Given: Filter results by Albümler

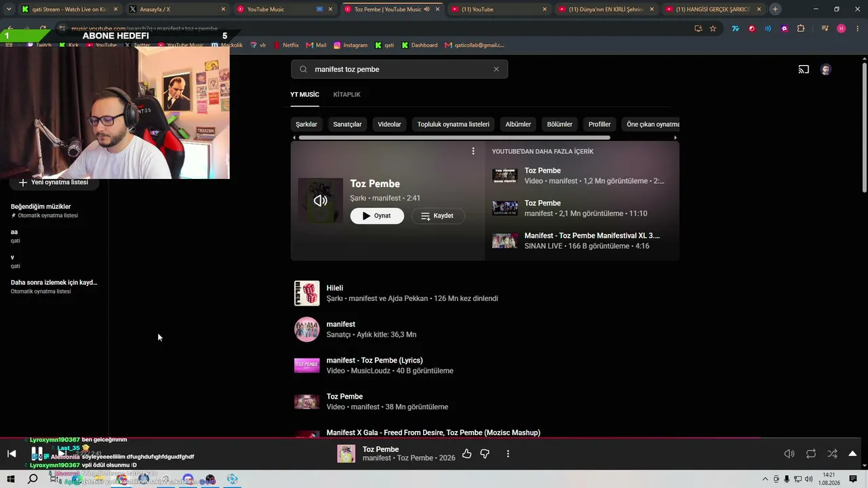Looking at the screenshot, I should point(518,125).
